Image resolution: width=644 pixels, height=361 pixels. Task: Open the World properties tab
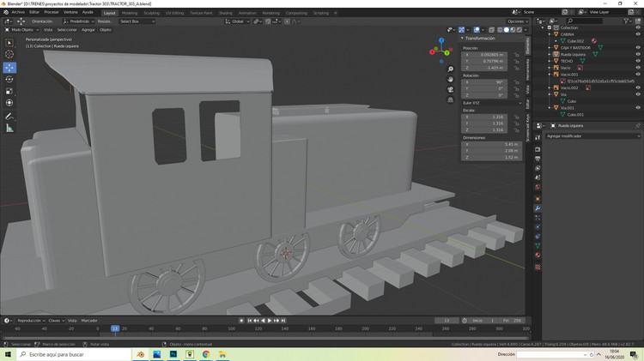point(538,187)
